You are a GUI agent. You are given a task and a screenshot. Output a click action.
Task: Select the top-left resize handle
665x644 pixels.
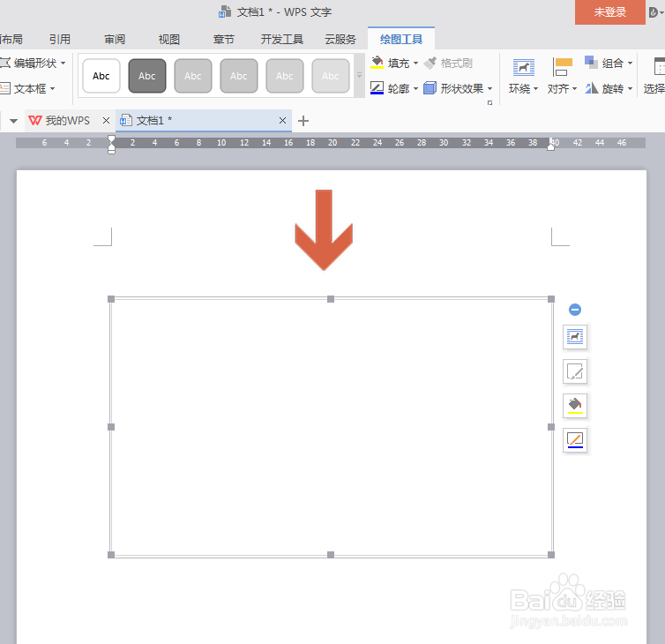click(111, 299)
